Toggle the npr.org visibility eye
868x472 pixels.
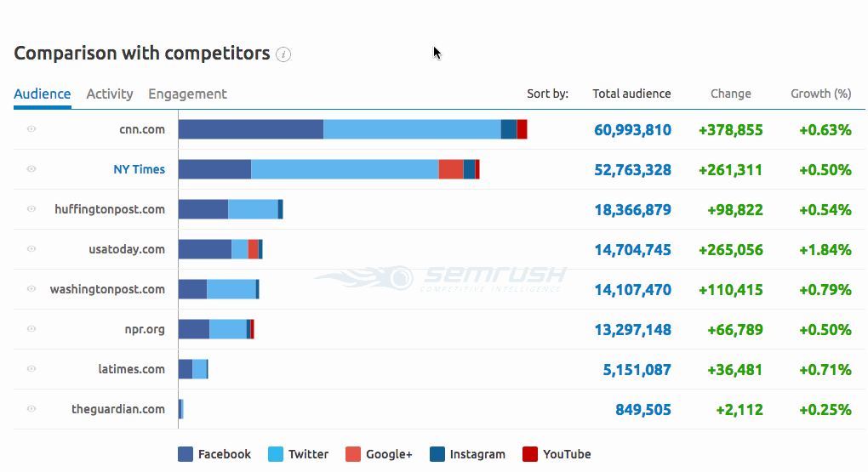(31, 329)
